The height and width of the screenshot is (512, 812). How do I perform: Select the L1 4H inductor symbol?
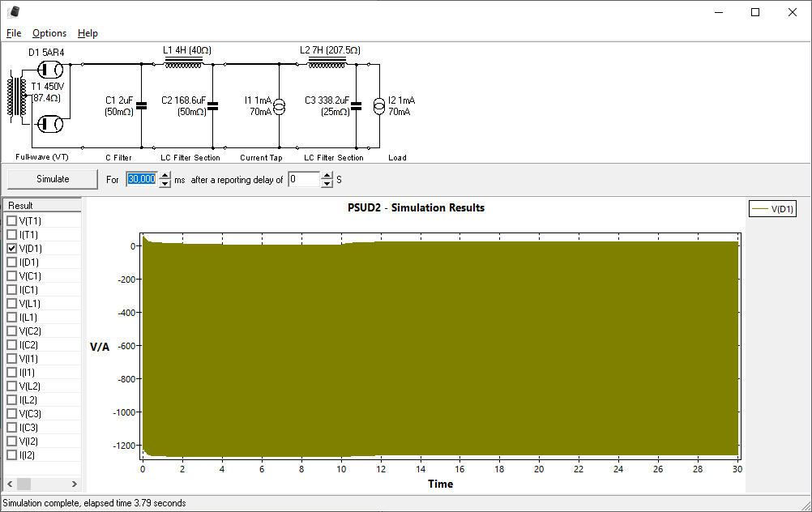[183, 62]
